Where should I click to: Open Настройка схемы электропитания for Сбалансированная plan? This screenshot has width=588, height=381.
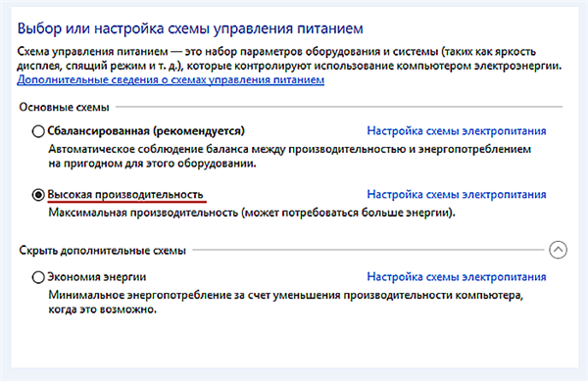coord(457,130)
